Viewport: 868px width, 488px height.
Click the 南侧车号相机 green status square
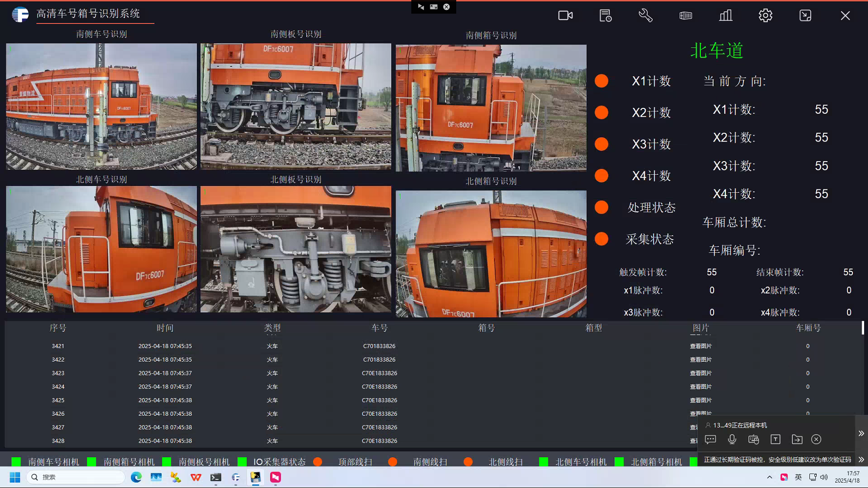[16, 462]
